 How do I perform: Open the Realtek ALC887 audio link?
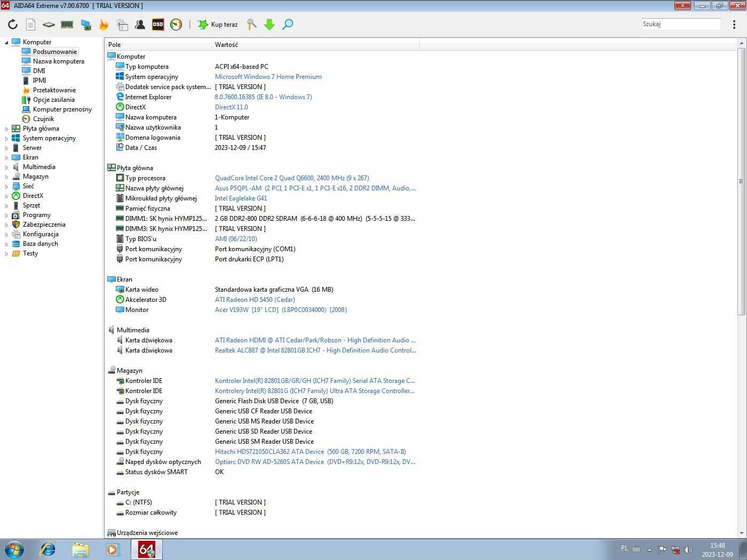(315, 350)
